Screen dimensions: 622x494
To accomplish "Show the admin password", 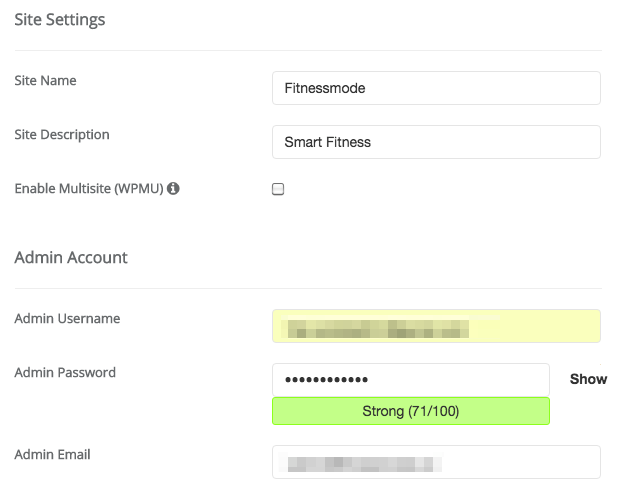I will tap(588, 379).
